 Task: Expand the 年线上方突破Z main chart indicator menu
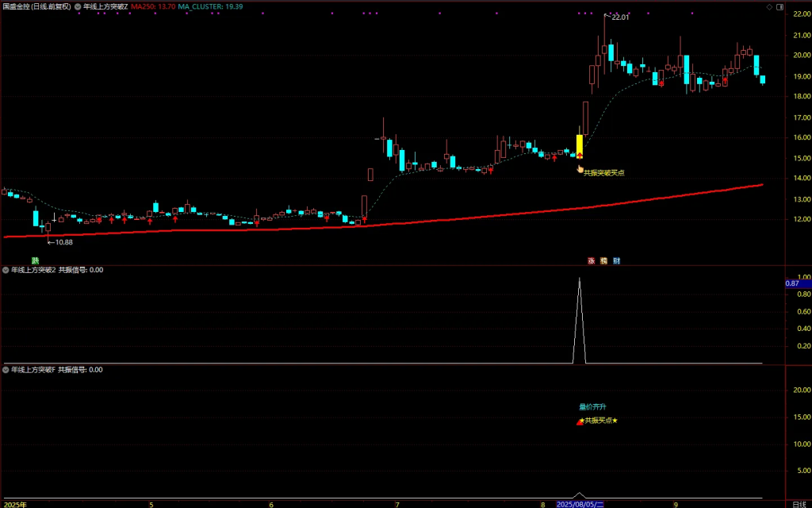pos(78,6)
